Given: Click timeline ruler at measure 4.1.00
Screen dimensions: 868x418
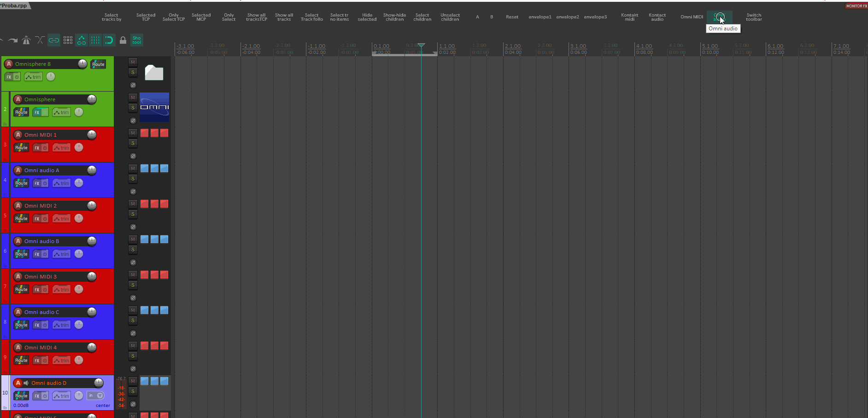Looking at the screenshot, I should (644, 46).
